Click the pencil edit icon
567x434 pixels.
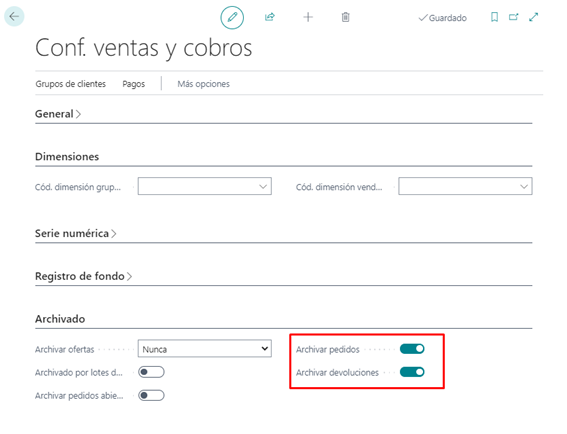[232, 17]
